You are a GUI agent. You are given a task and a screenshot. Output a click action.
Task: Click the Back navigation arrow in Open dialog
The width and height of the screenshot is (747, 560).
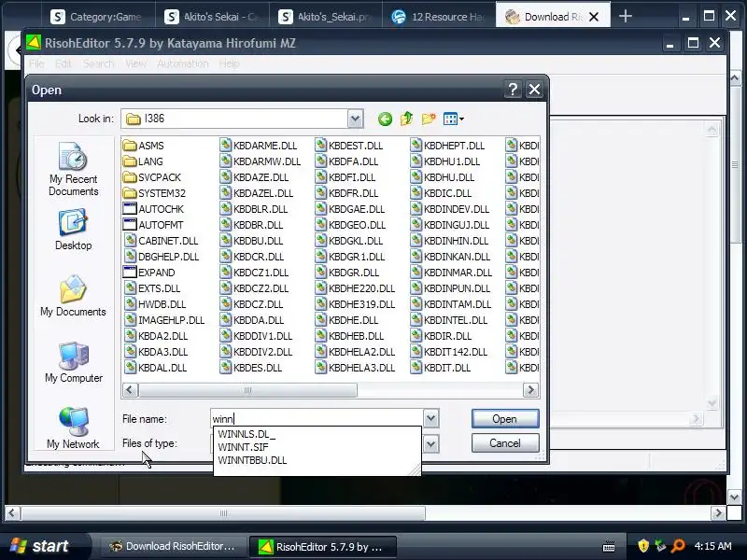point(385,119)
